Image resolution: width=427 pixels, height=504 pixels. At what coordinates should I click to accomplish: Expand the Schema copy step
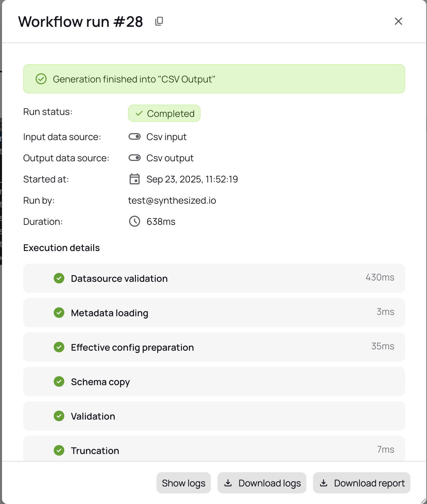214,382
